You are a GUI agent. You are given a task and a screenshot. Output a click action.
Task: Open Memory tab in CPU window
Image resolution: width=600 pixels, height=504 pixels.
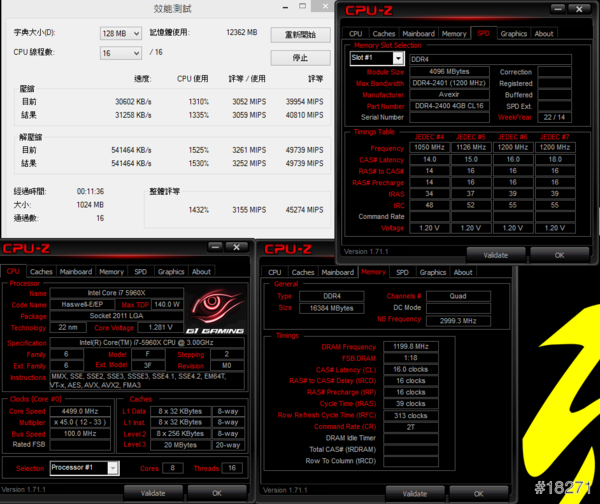click(111, 272)
